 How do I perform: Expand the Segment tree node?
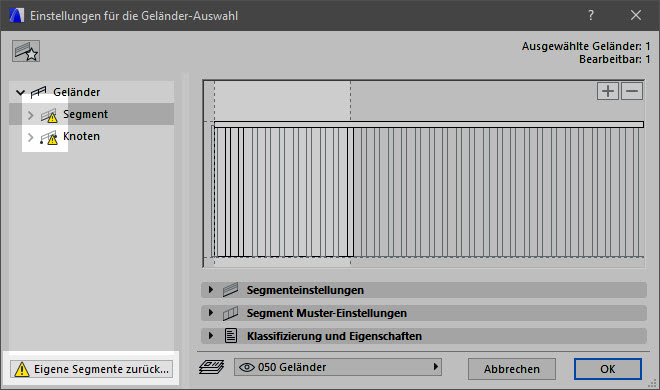click(x=30, y=115)
